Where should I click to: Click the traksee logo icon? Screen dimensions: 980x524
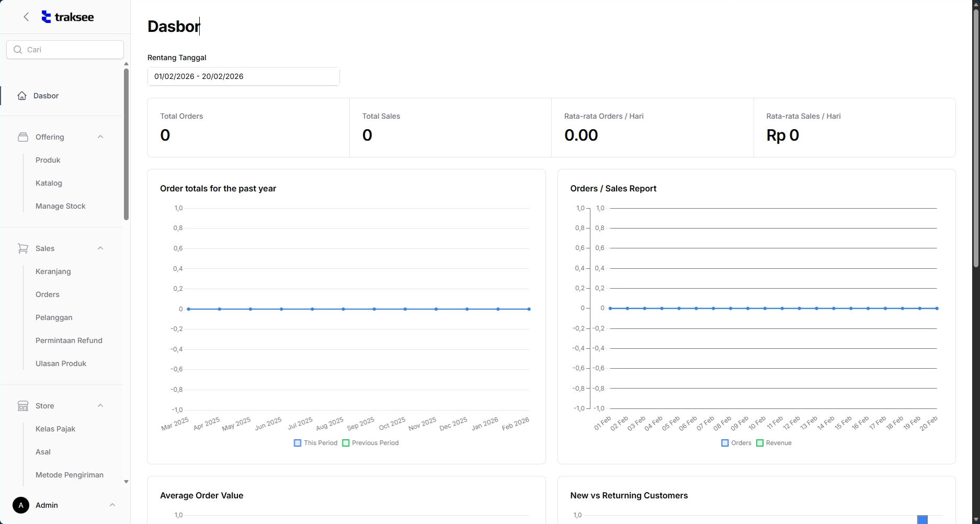[47, 17]
